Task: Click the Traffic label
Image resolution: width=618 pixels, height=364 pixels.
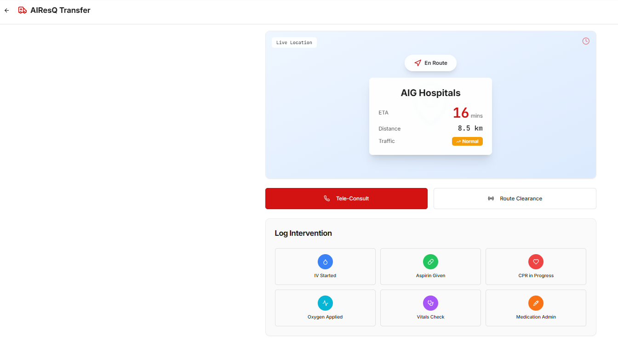Action: pyautogui.click(x=387, y=141)
